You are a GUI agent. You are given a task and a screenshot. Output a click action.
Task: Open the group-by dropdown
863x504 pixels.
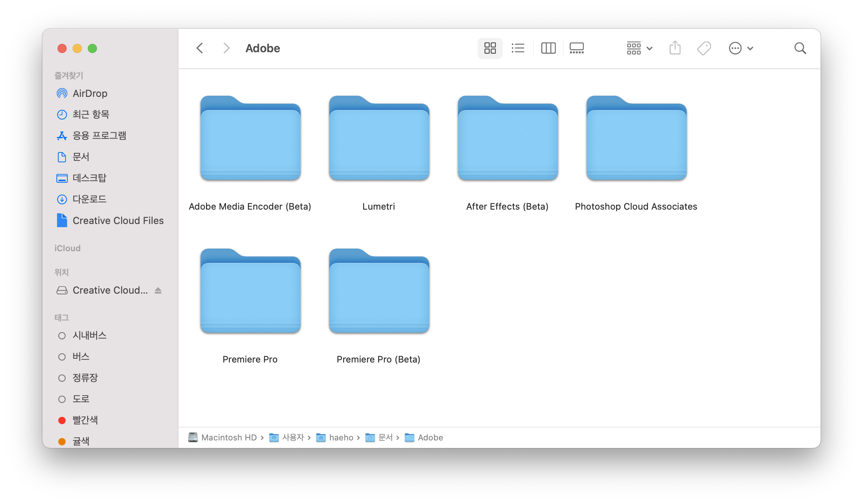pos(639,48)
